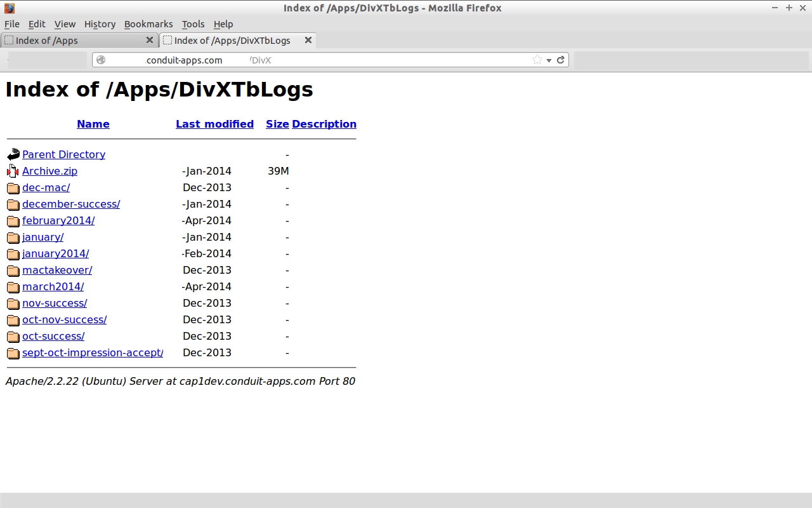
Task: Click the folder icon beside dec-mac/
Action: tap(13, 188)
